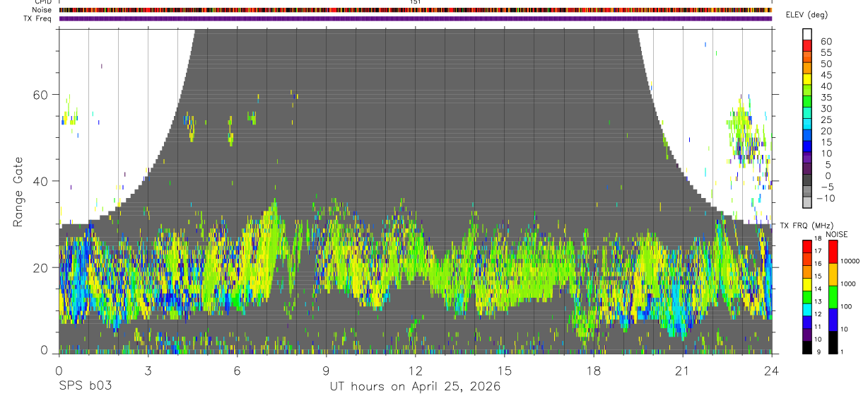Select the red top swatch of NOISE scale
The image size is (868, 401).
(x=833, y=252)
